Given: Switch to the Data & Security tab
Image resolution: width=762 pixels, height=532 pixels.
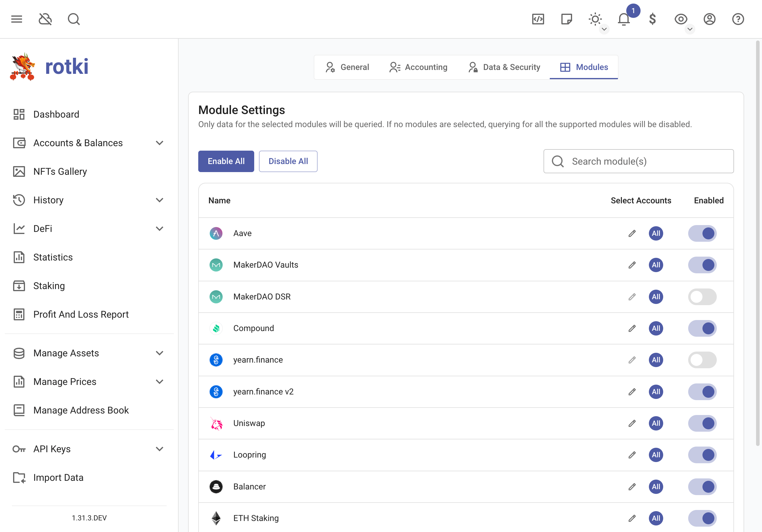Looking at the screenshot, I should (x=504, y=67).
